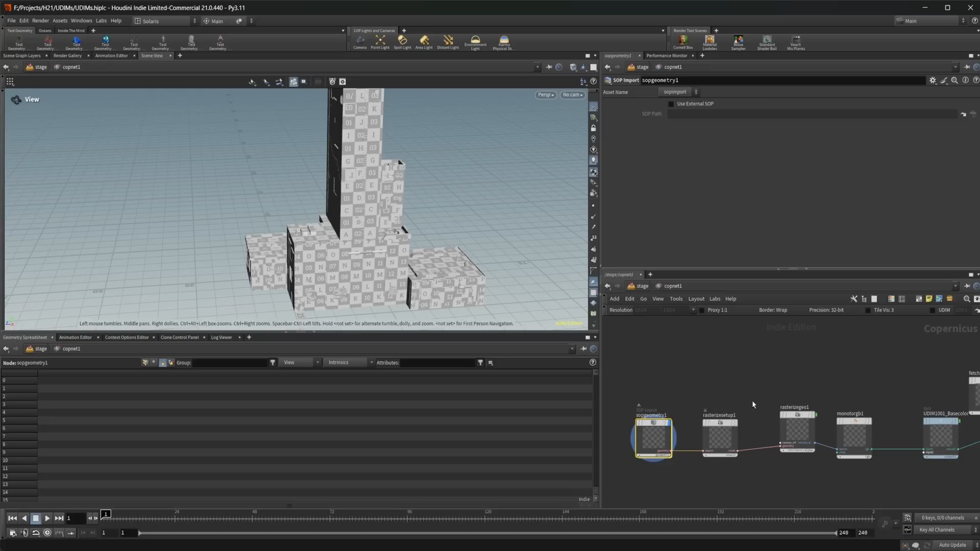The height and width of the screenshot is (551, 980).
Task: Toggle the audio button in the playbar
Action: coord(24,533)
